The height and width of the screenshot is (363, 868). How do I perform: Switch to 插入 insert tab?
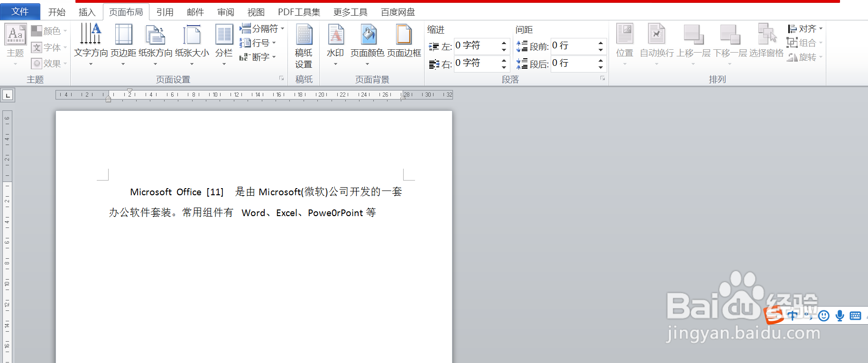(x=87, y=12)
